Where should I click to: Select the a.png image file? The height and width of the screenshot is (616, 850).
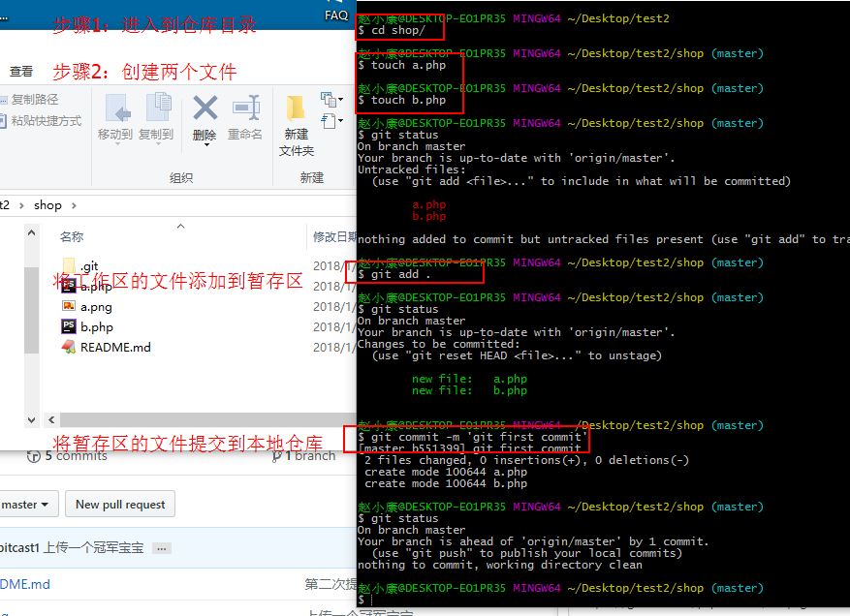[x=95, y=306]
